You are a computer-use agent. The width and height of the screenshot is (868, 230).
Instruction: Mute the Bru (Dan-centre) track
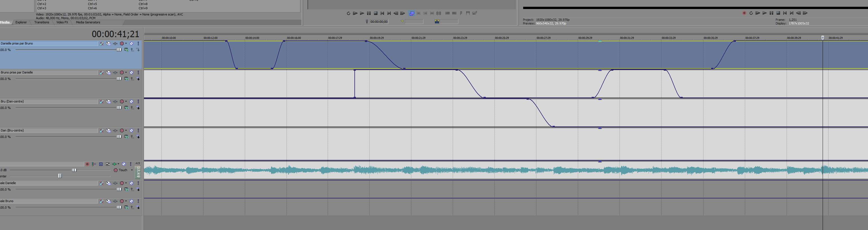[x=131, y=101]
